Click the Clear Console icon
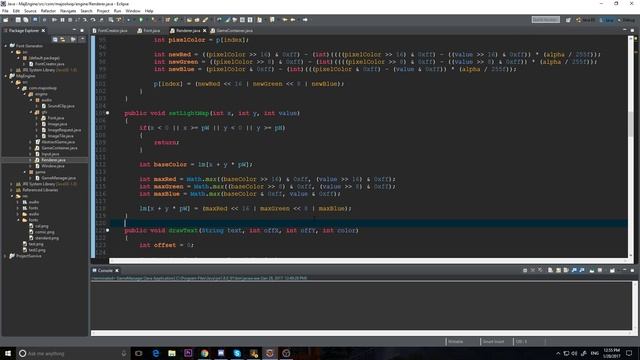The height and width of the screenshot is (360, 640). pos(550,270)
